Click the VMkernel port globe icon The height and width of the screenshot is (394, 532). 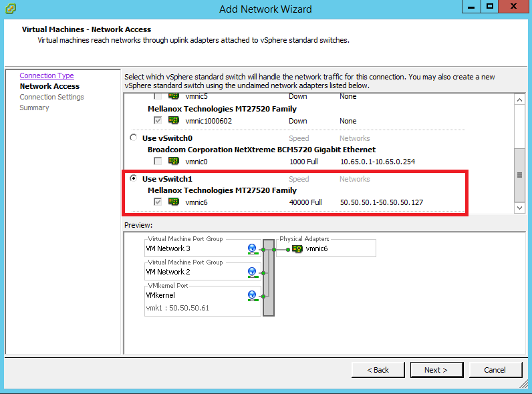tap(253, 296)
